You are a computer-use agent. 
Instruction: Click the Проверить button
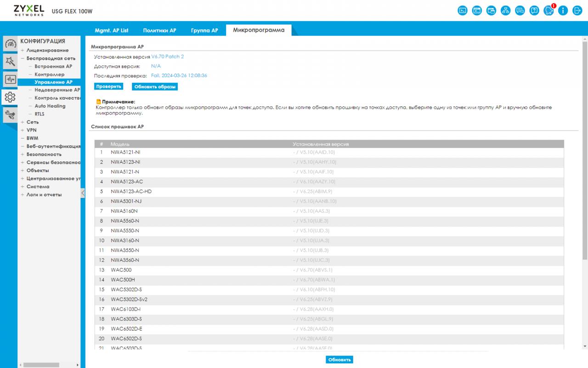109,86
